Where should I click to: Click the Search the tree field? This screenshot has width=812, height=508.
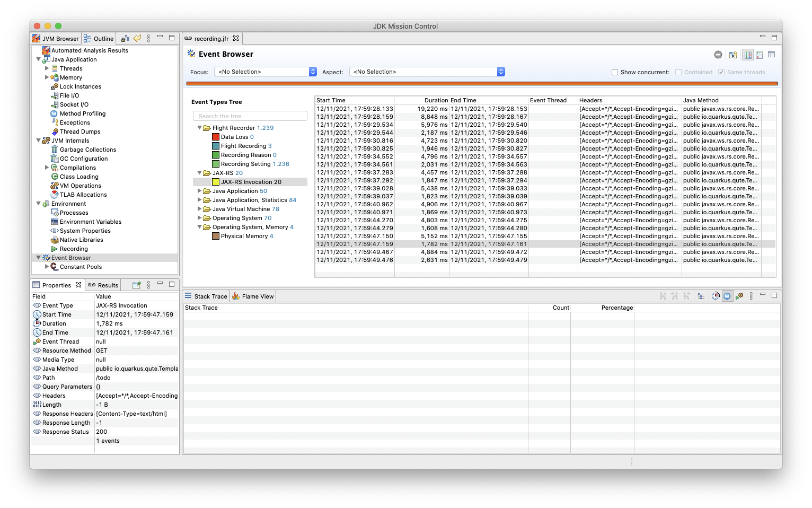250,116
